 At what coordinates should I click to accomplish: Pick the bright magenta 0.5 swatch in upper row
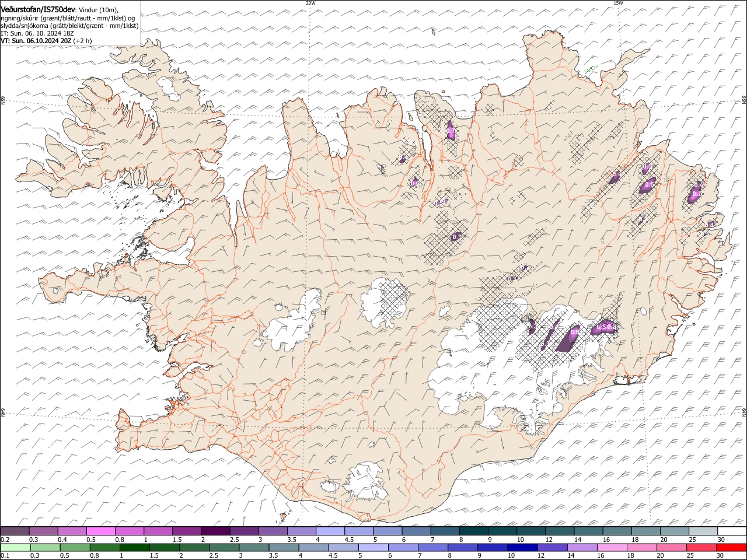tap(100, 531)
